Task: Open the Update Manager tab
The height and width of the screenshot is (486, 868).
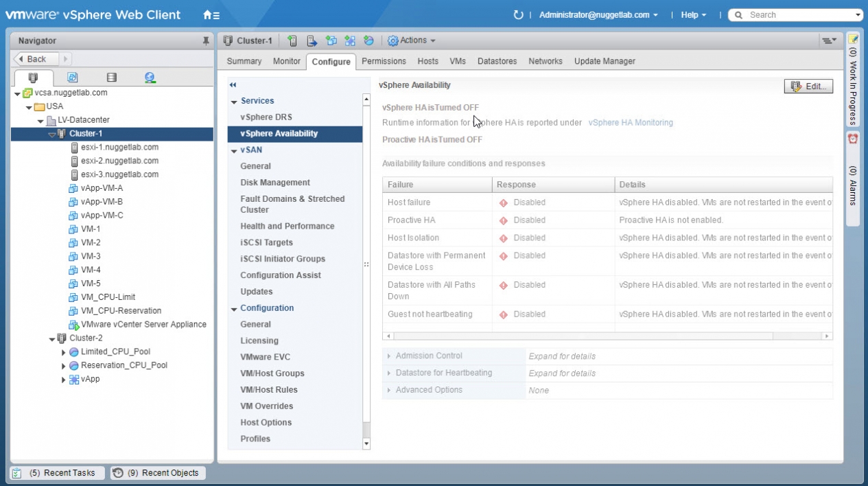Action: click(x=604, y=61)
